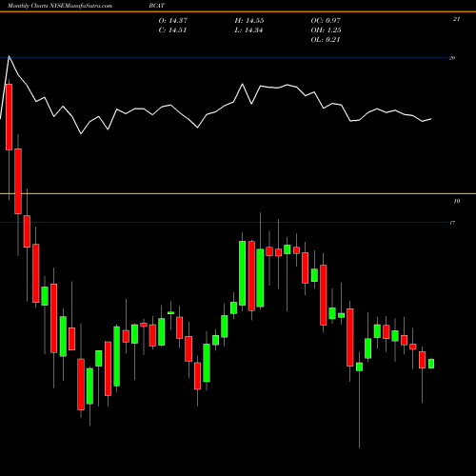Click the OH: 1.25 reading

[x=326, y=30]
